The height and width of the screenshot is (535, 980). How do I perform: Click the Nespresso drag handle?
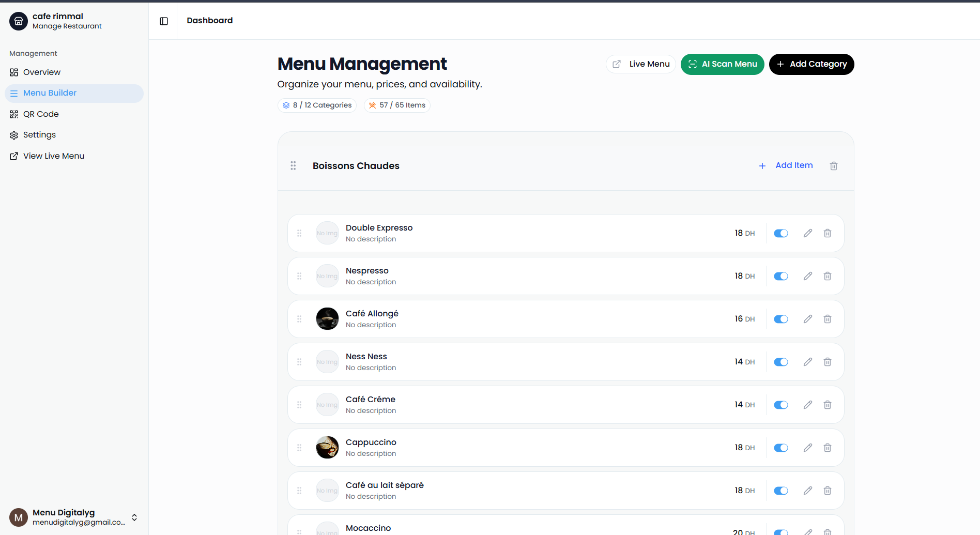[299, 276]
